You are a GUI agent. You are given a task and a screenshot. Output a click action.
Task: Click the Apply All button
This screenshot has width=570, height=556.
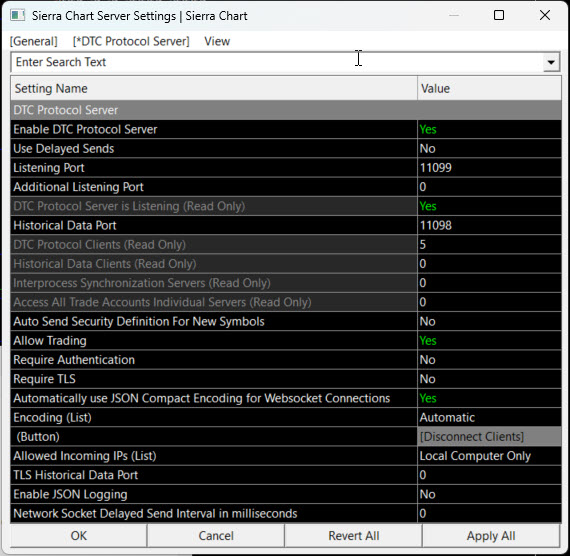click(x=491, y=536)
